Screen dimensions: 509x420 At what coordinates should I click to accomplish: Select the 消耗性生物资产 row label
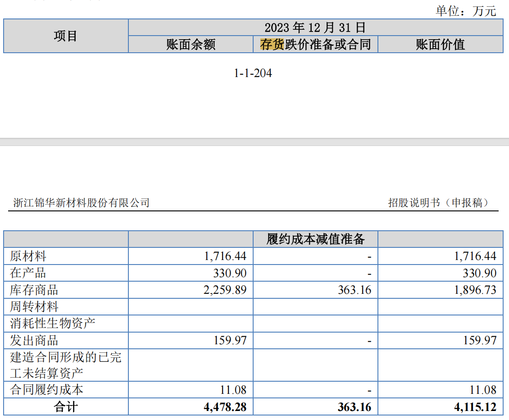pyautogui.click(x=53, y=324)
